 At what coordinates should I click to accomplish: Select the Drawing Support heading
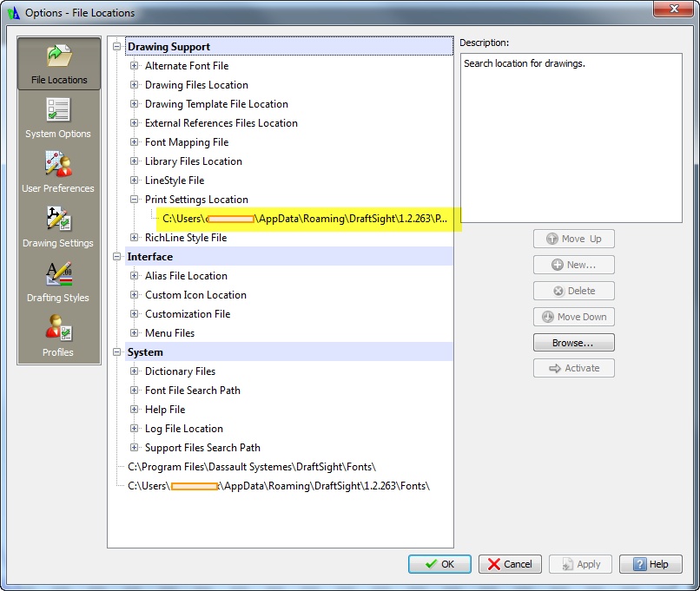[x=289, y=46]
